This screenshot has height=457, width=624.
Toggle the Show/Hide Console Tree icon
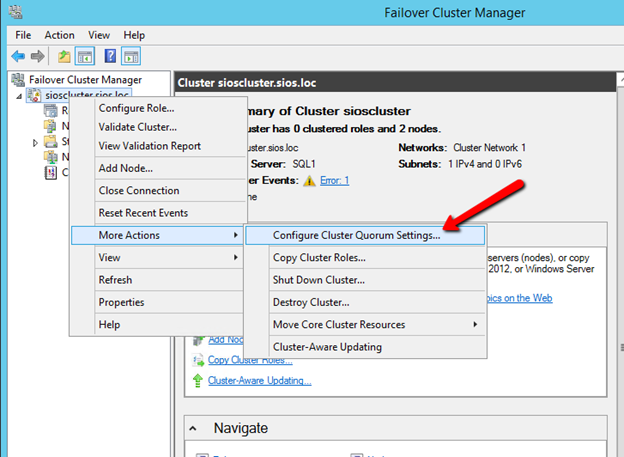tap(85, 56)
